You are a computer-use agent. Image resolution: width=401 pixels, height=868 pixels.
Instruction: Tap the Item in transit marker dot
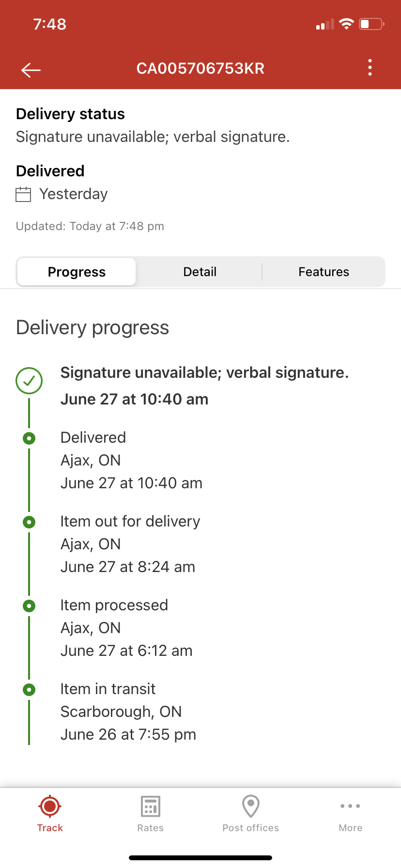tap(29, 690)
